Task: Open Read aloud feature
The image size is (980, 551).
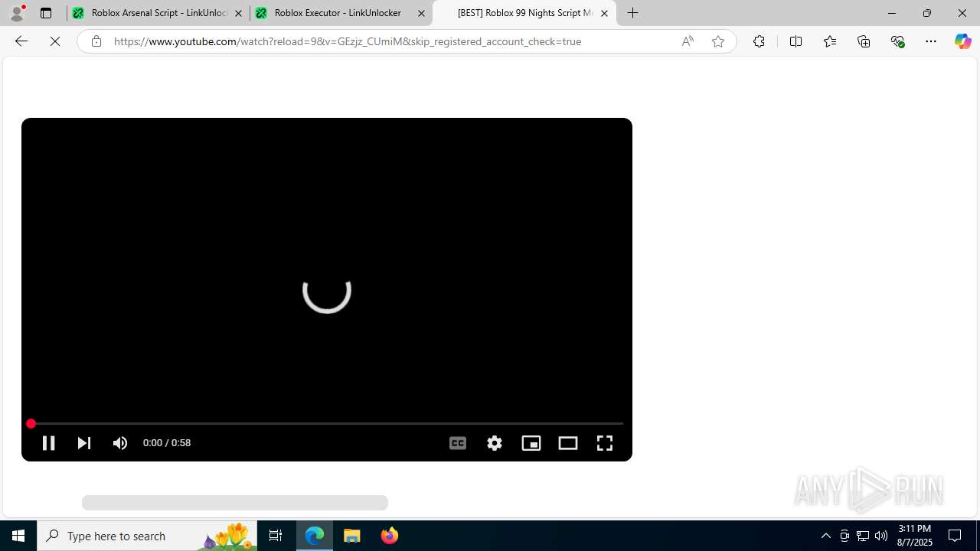Action: [688, 41]
